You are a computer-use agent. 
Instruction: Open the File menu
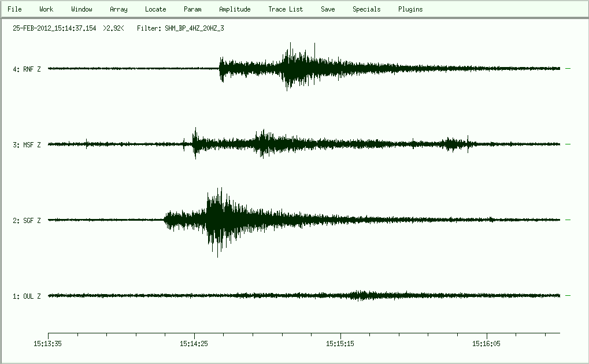click(14, 9)
